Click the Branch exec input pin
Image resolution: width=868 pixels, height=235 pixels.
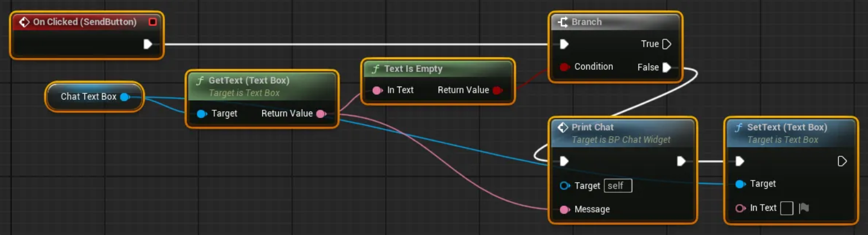564,44
